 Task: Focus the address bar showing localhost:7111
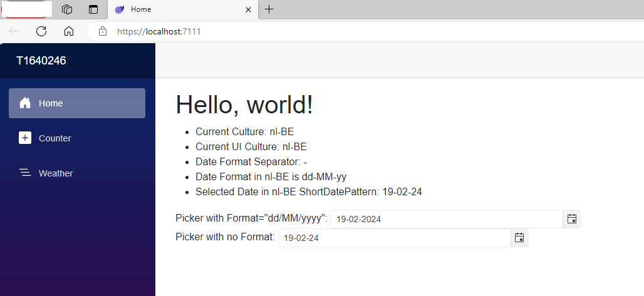pyautogui.click(x=313, y=31)
